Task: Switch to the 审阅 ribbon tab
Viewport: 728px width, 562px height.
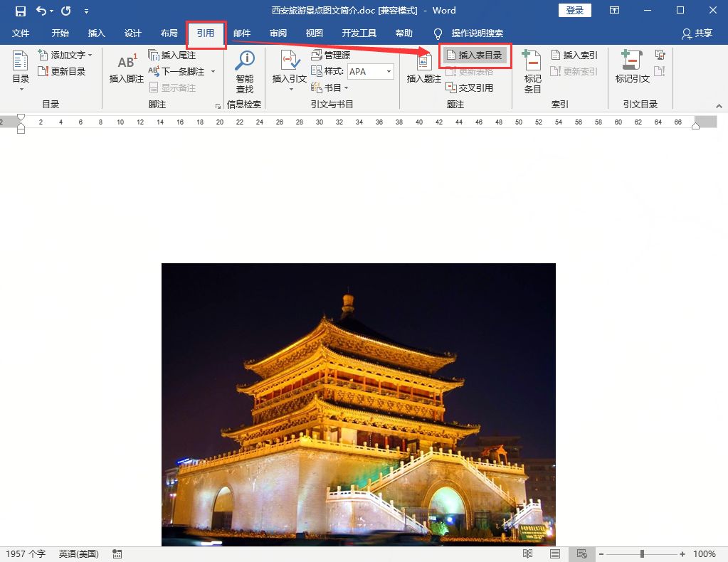Action: point(278,32)
